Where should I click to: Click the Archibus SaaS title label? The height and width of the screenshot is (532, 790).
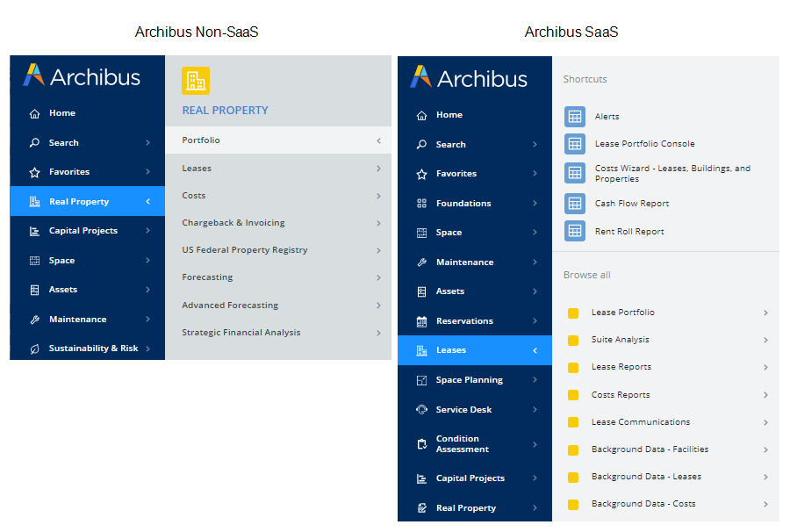(571, 32)
